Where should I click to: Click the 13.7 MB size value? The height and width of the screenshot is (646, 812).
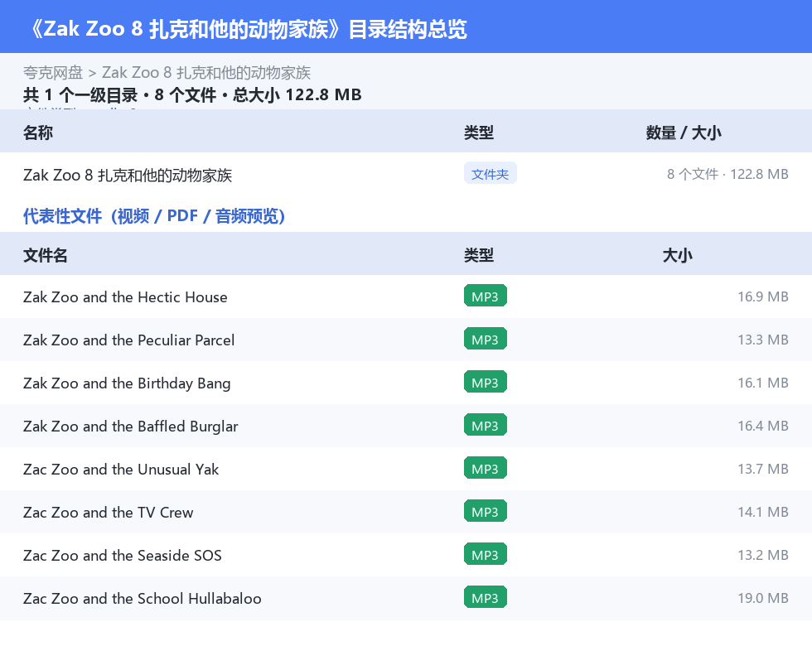click(x=763, y=469)
